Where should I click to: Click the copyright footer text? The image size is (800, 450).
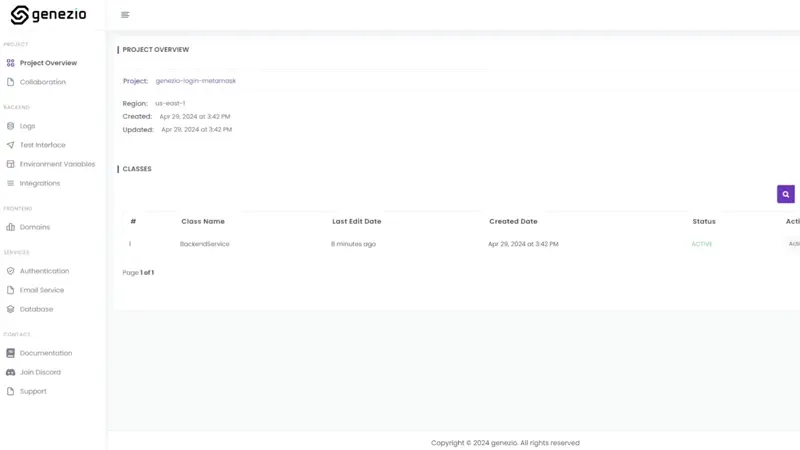(x=505, y=443)
